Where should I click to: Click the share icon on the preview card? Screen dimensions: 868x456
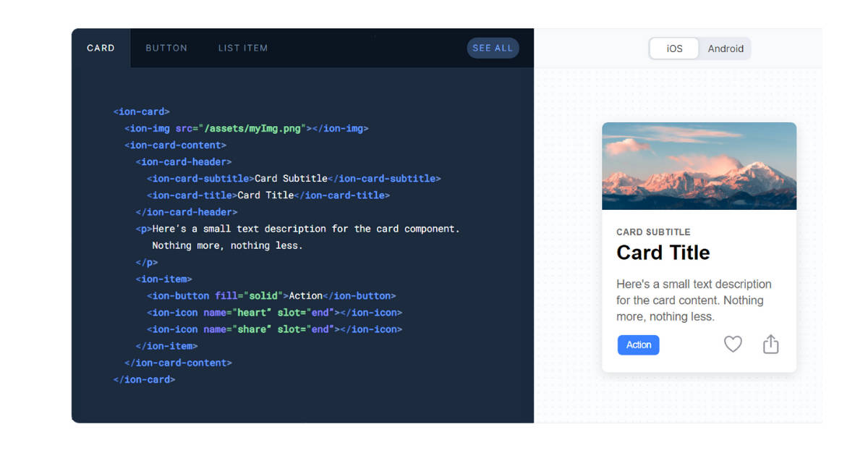coord(770,345)
